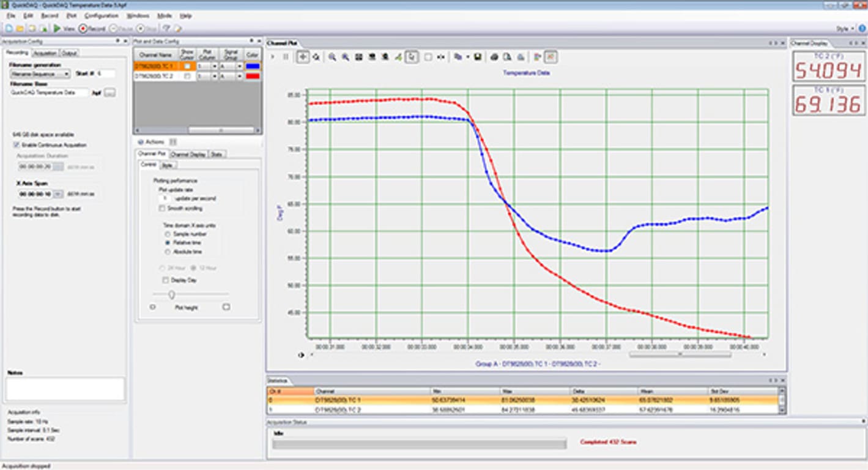This screenshot has height=470, width=868.
Task: Start recording with the Record button
Action: [x=83, y=28]
